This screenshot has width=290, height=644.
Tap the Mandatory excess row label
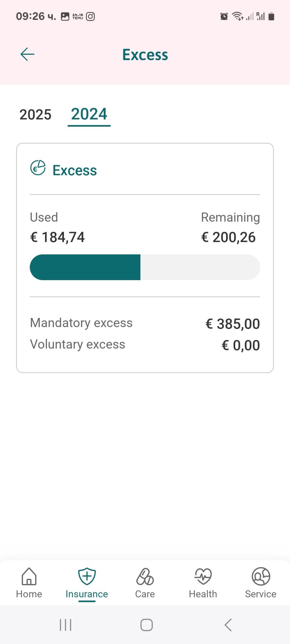pyautogui.click(x=81, y=323)
